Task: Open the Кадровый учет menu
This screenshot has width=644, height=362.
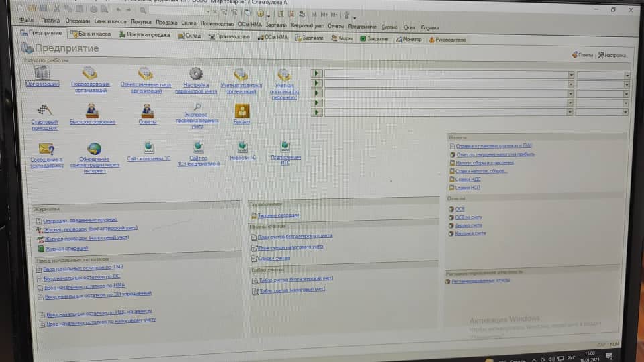Action: [307, 25]
